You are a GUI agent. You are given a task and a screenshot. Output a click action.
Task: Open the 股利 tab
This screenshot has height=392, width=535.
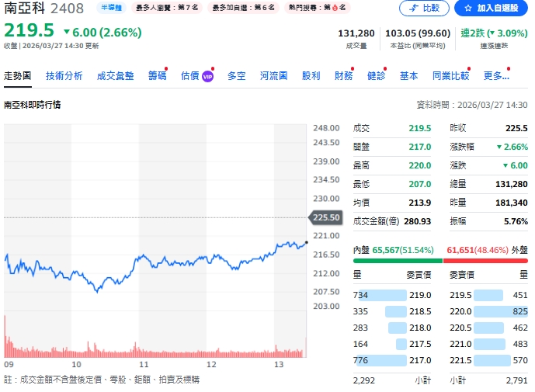pos(311,76)
